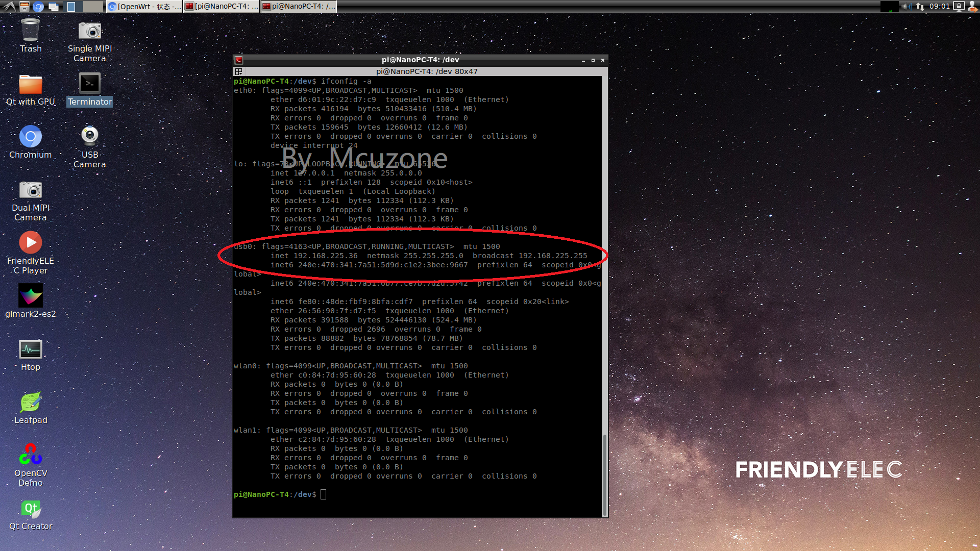Open the Trash icon
The width and height of the screenshot is (980, 551).
[31, 36]
